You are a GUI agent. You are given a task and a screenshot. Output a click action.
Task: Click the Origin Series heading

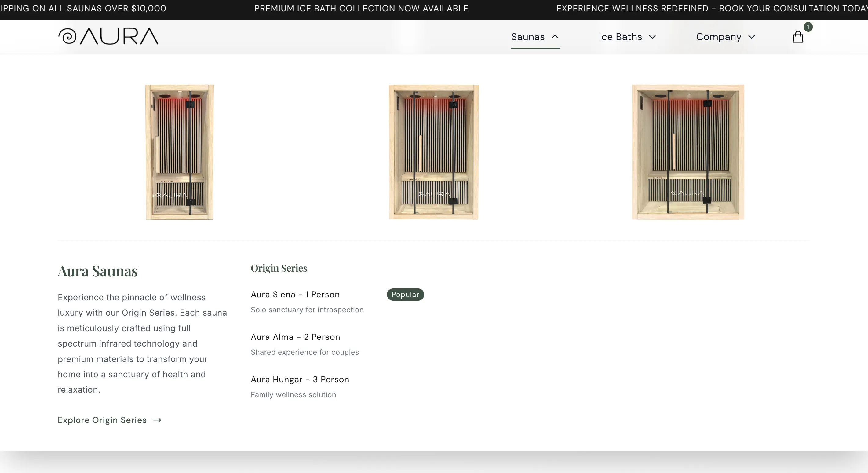279,268
